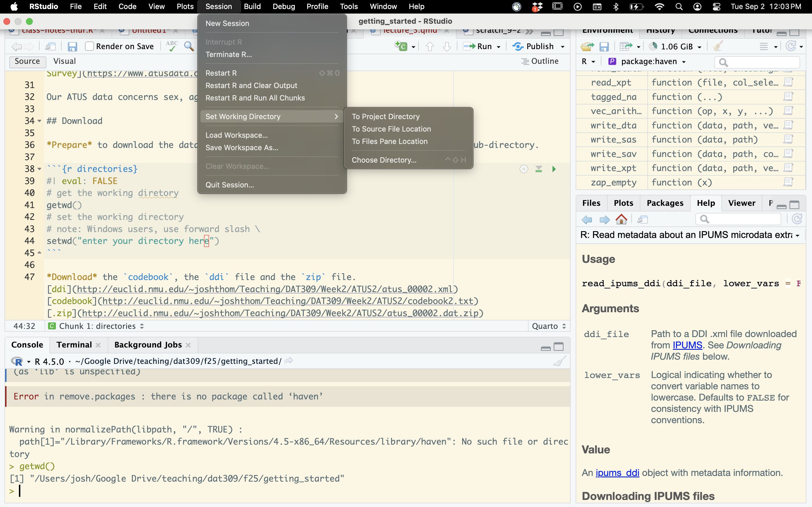Click the spell check ABC icon
This screenshot has width=812, height=507.
coord(172,46)
